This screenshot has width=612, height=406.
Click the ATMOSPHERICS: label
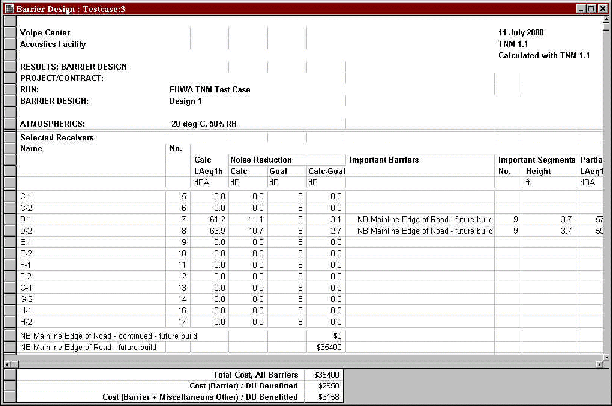[52, 124]
